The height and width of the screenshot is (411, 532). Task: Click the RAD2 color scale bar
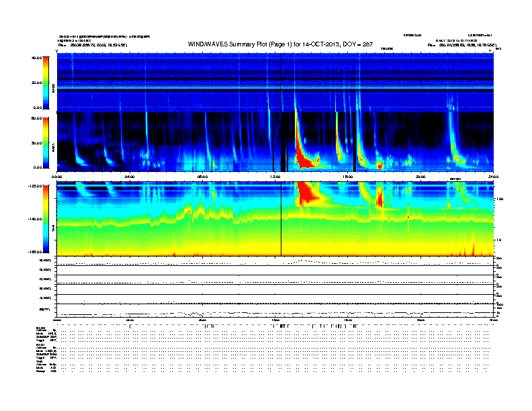46,83
